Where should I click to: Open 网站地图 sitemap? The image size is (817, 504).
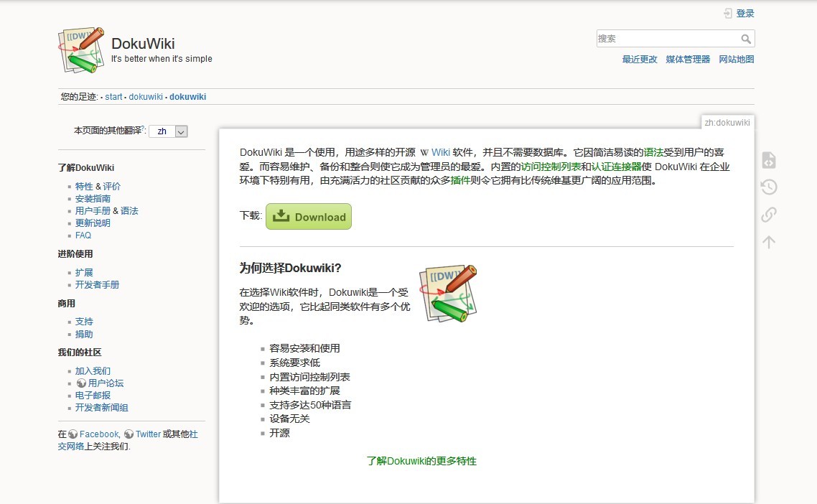pyautogui.click(x=737, y=60)
